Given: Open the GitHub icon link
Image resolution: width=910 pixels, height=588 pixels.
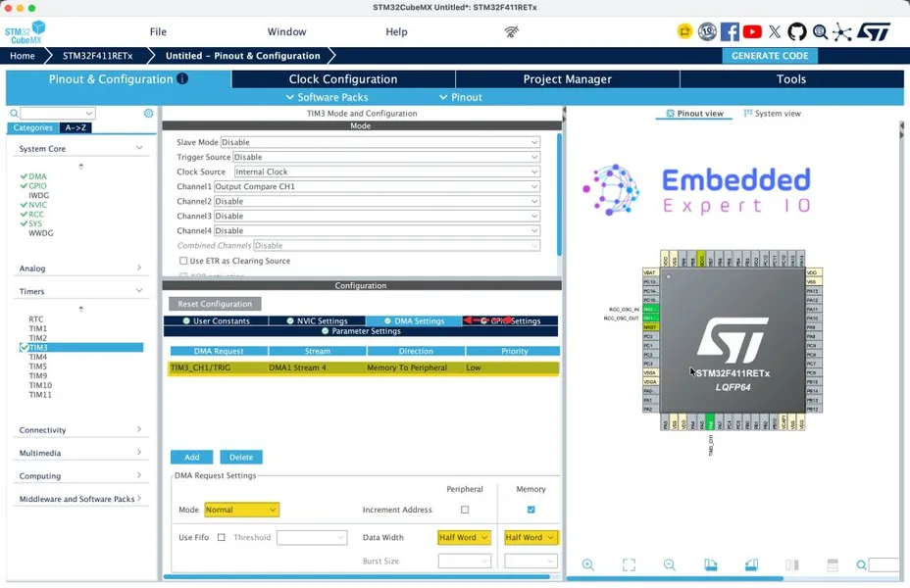Looking at the screenshot, I should (x=797, y=32).
